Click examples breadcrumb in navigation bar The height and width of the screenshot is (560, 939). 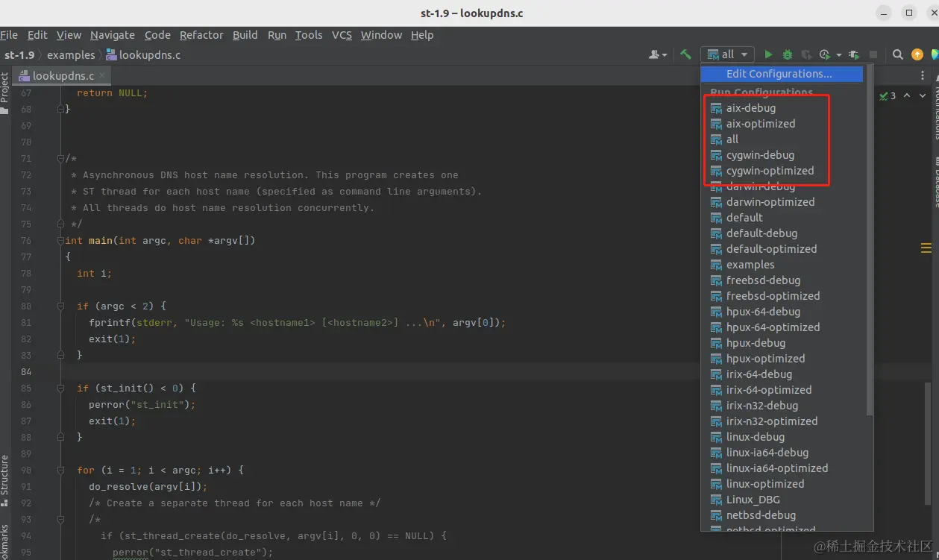click(x=71, y=54)
